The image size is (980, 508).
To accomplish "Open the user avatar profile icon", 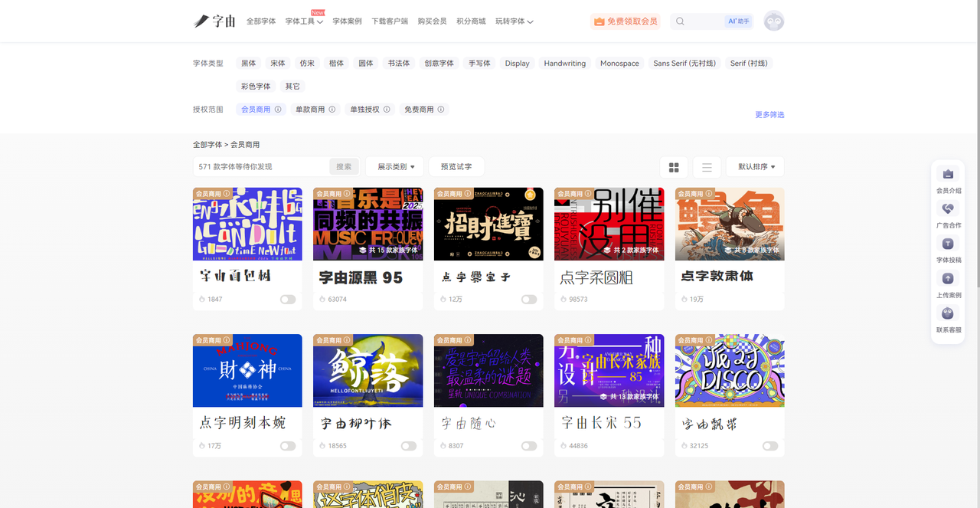I will coord(774,21).
